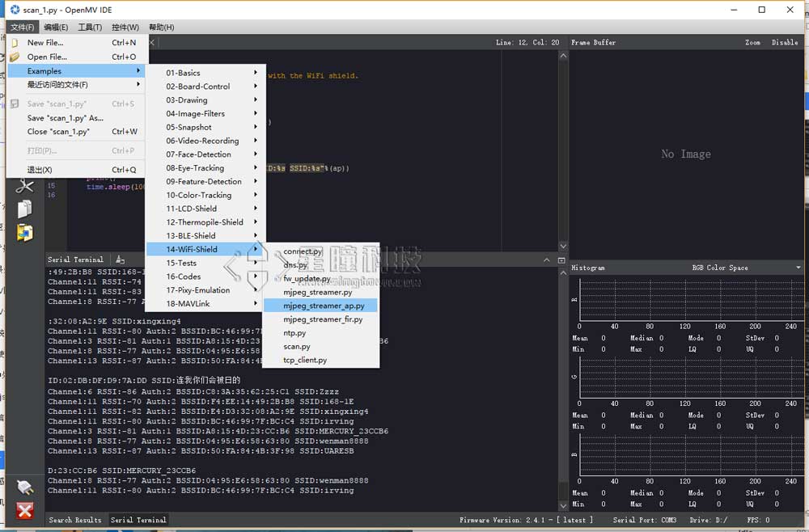Close the scan_1.py editor tab X
Screen dimensions: 809x532
[152, 42]
